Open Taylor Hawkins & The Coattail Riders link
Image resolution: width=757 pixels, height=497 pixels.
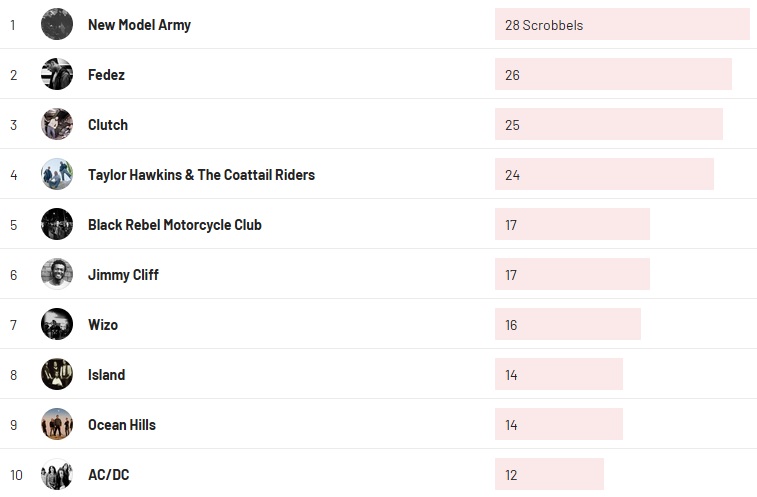pyautogui.click(x=201, y=175)
